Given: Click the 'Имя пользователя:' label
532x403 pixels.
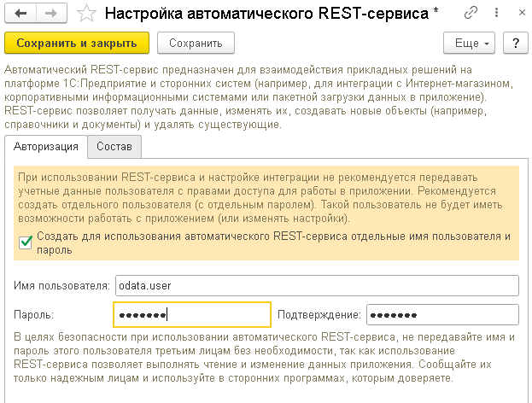Looking at the screenshot, I should pos(61,286).
